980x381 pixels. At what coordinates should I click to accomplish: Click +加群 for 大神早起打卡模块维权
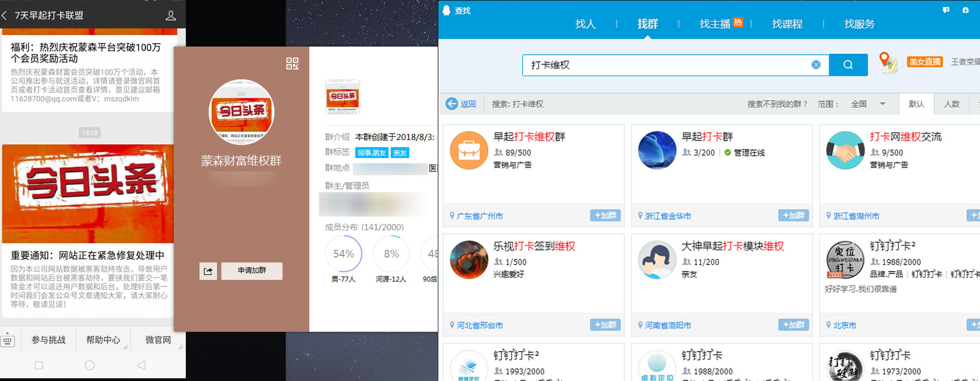[x=794, y=325]
